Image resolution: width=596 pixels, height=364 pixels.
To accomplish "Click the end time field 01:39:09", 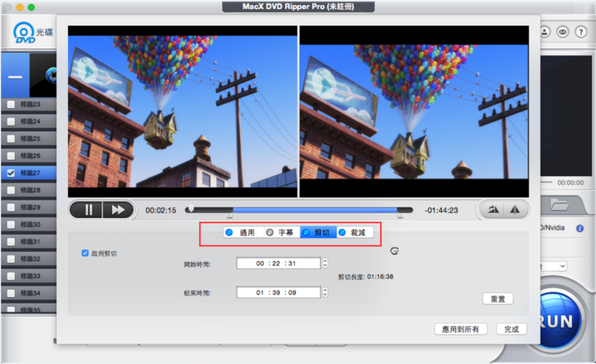I will coord(278,293).
